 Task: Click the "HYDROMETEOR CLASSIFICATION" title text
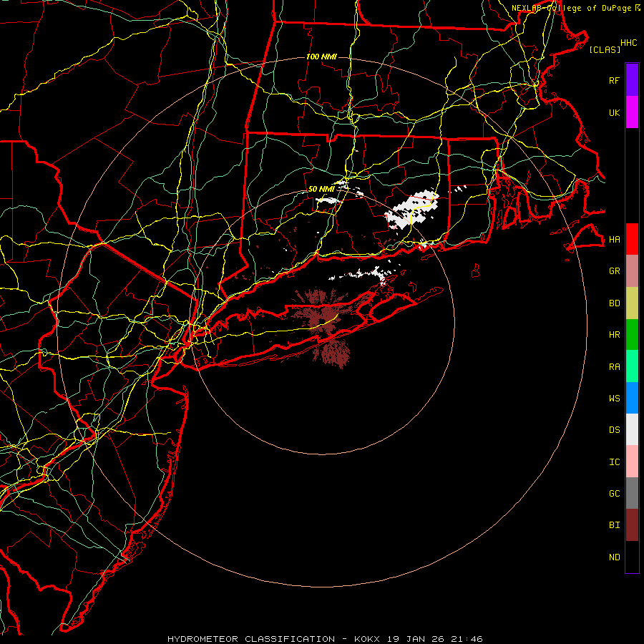[251, 639]
